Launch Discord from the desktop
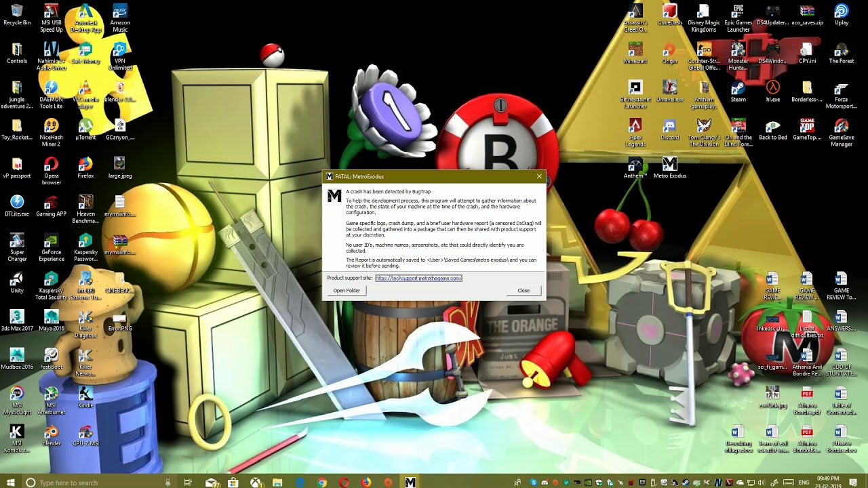 [x=669, y=129]
